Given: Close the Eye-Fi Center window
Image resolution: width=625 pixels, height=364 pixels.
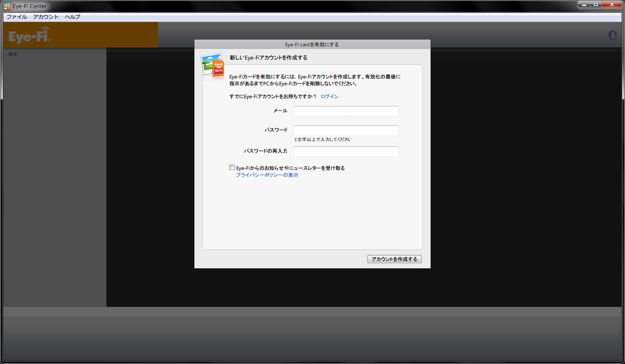Looking at the screenshot, I should (613, 5).
